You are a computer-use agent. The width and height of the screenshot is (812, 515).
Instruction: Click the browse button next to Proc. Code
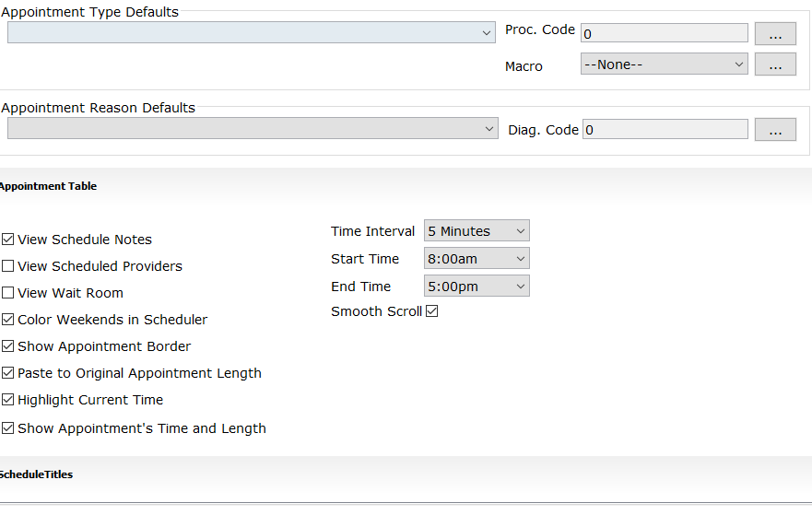[775, 33]
